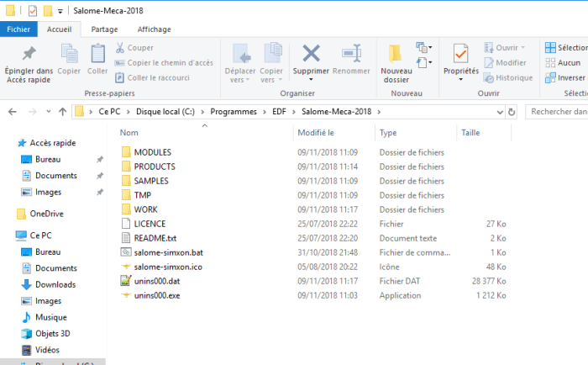Open the Affichage ribbon tab
The height and width of the screenshot is (365, 588).
coord(154,29)
